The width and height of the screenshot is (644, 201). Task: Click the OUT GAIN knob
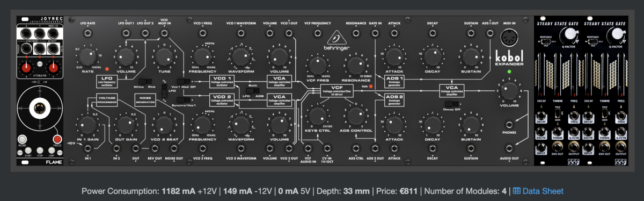click(126, 125)
